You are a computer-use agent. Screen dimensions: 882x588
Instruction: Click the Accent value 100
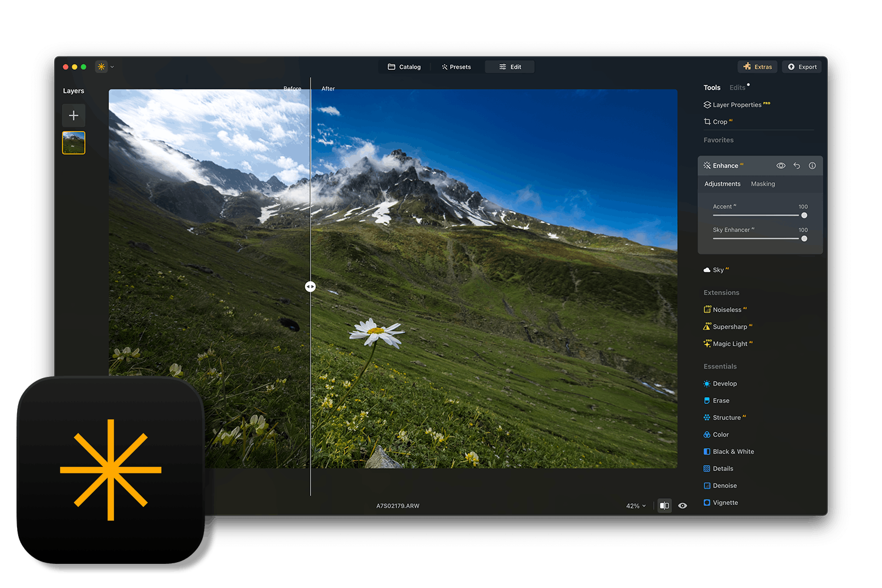pyautogui.click(x=803, y=207)
